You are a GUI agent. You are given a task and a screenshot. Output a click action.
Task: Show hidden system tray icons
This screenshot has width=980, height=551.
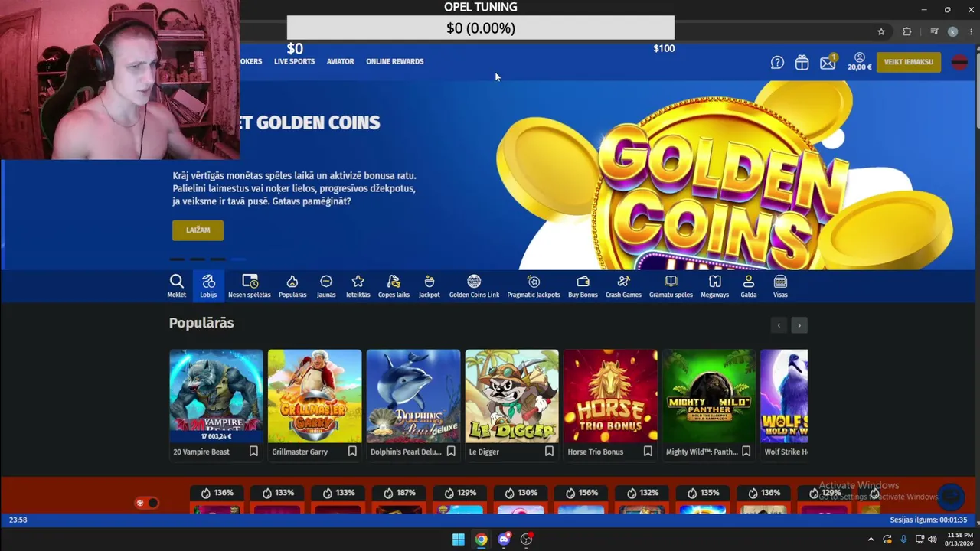point(871,540)
